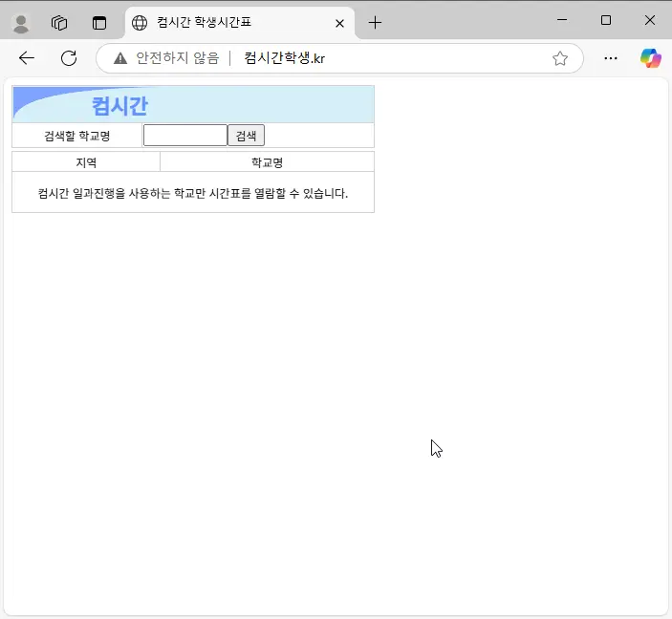This screenshot has height=619, width=672.
Task: Toggle the vertical tabs icon
Action: [x=99, y=23]
